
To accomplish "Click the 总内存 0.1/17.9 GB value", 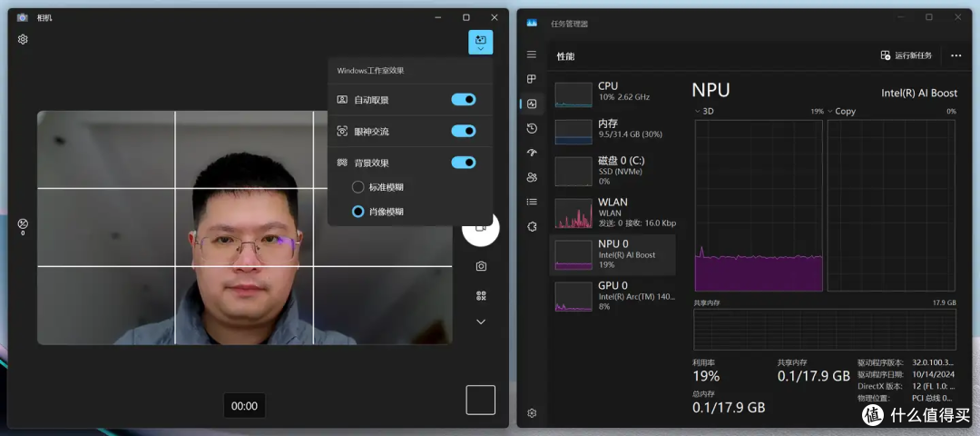I will (x=729, y=407).
